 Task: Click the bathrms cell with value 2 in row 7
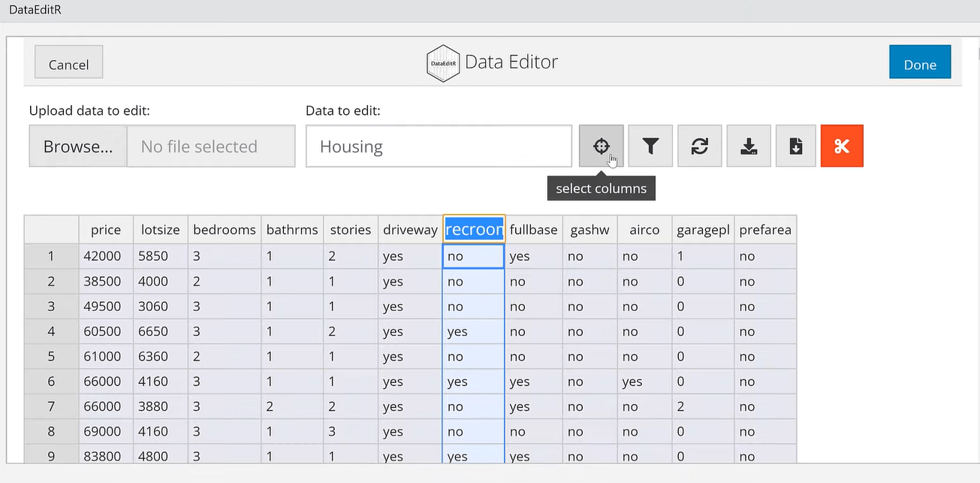[x=292, y=406]
